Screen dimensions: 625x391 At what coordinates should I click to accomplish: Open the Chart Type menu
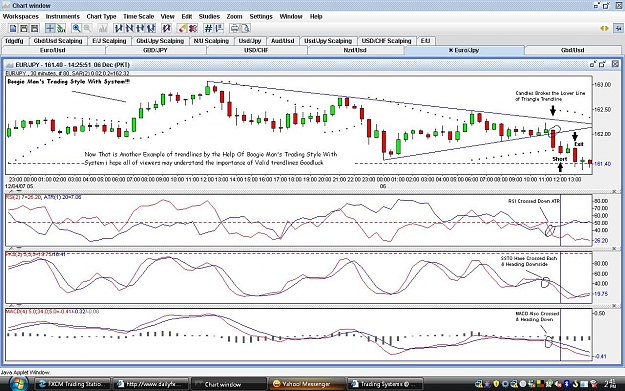pos(101,16)
